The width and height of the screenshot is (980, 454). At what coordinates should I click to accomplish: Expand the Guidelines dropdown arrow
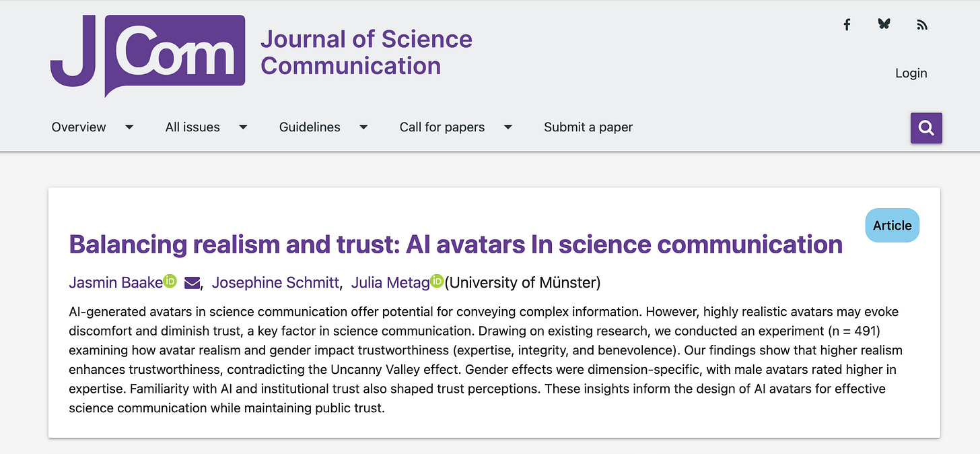tap(363, 127)
